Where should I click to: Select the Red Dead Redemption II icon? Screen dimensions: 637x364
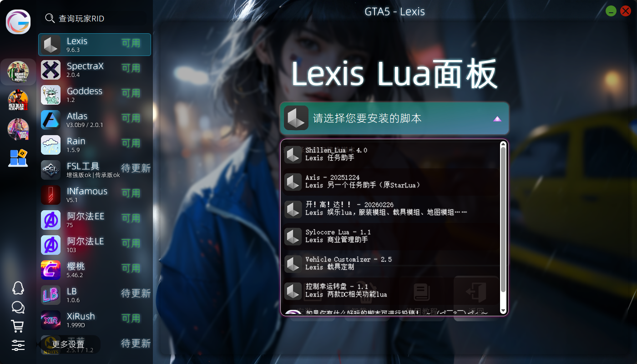pyautogui.click(x=18, y=101)
